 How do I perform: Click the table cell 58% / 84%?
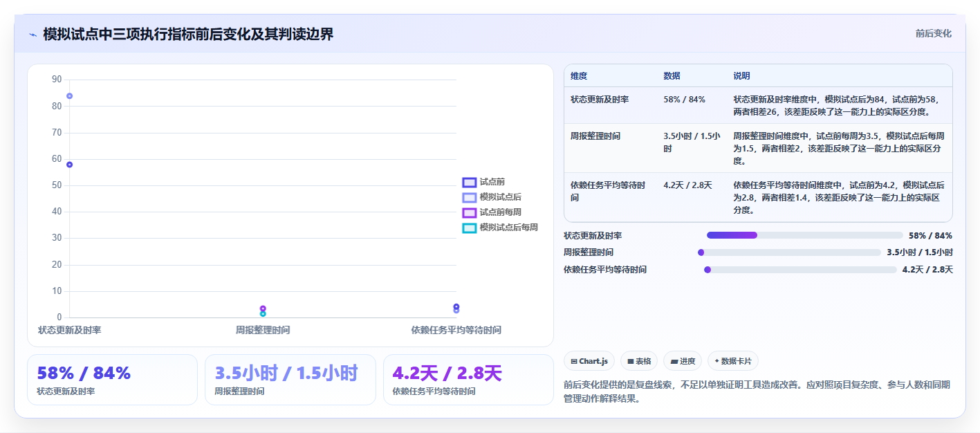point(685,100)
